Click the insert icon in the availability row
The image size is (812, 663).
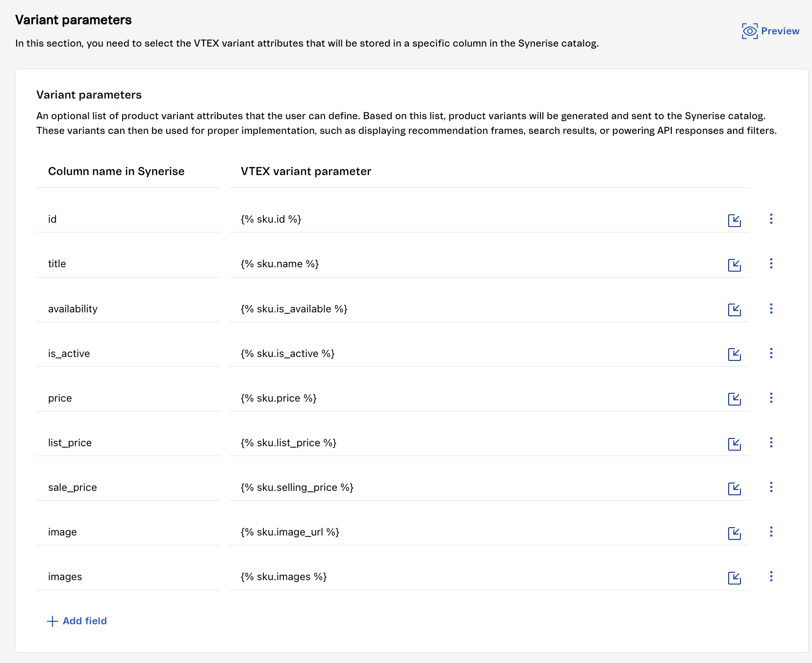click(734, 310)
